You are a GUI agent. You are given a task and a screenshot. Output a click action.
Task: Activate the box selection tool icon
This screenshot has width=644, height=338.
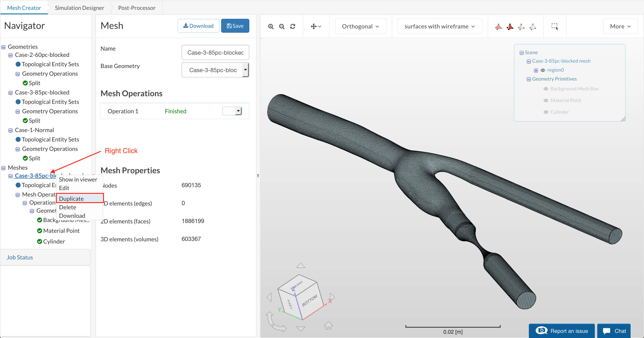click(x=555, y=26)
